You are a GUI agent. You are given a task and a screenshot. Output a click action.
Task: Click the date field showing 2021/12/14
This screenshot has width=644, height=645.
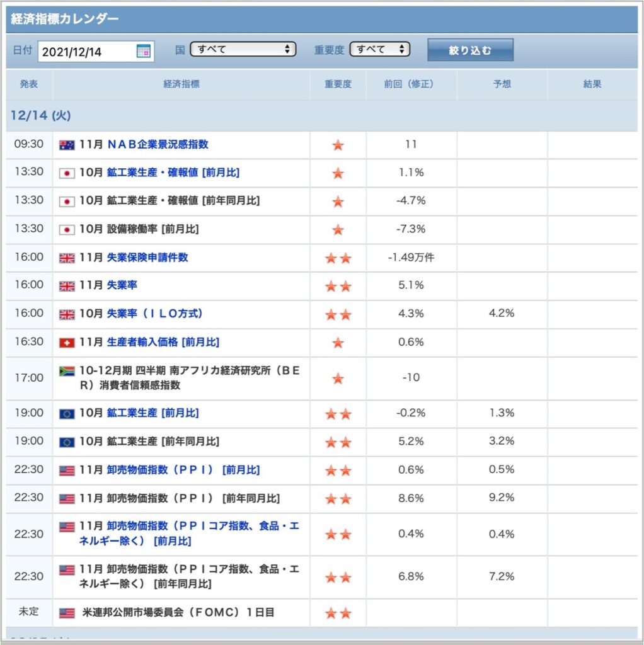click(96, 52)
